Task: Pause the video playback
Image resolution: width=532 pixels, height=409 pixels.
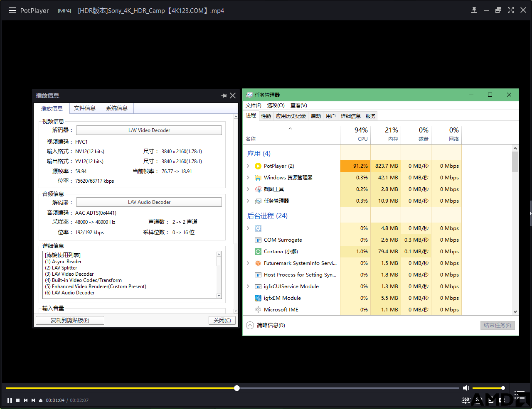Action: tap(10, 400)
